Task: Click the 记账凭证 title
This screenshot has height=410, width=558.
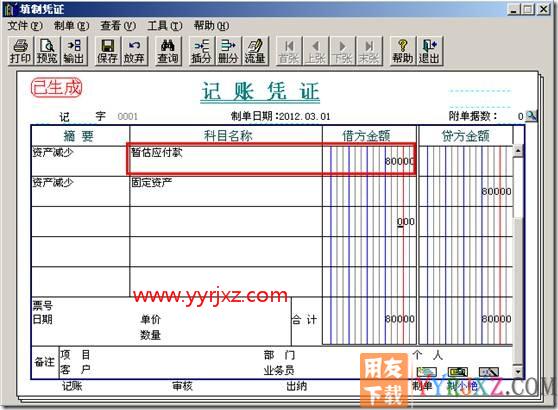Action: tap(260, 92)
